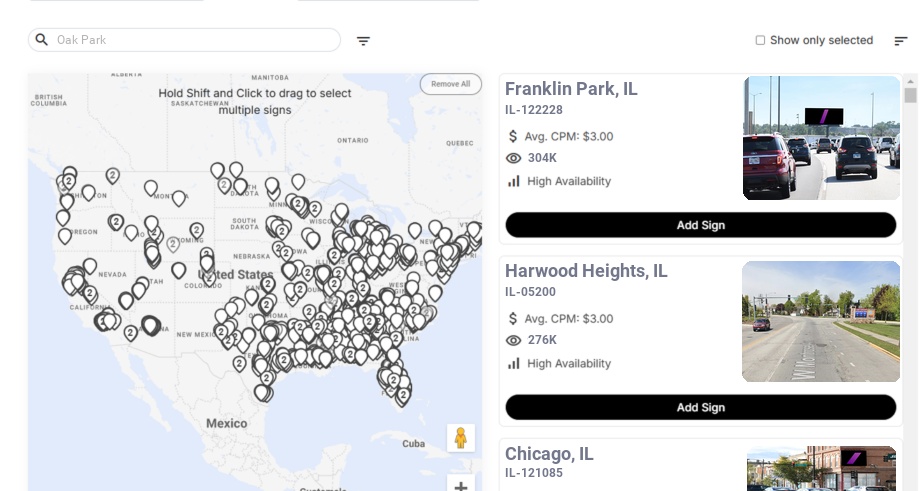920x491 pixels.
Task: Click the Chicago, IL listing title
Action: pyautogui.click(x=549, y=454)
